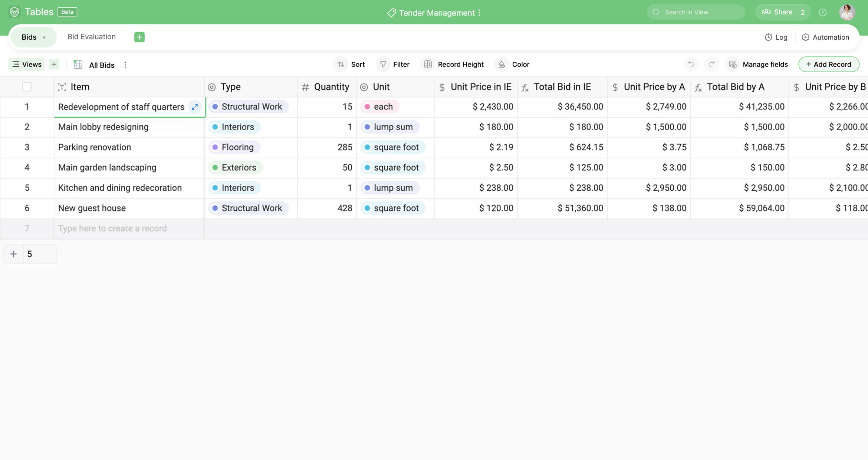The height and width of the screenshot is (460, 868).
Task: Toggle the select-all records checkbox
Action: click(x=27, y=87)
